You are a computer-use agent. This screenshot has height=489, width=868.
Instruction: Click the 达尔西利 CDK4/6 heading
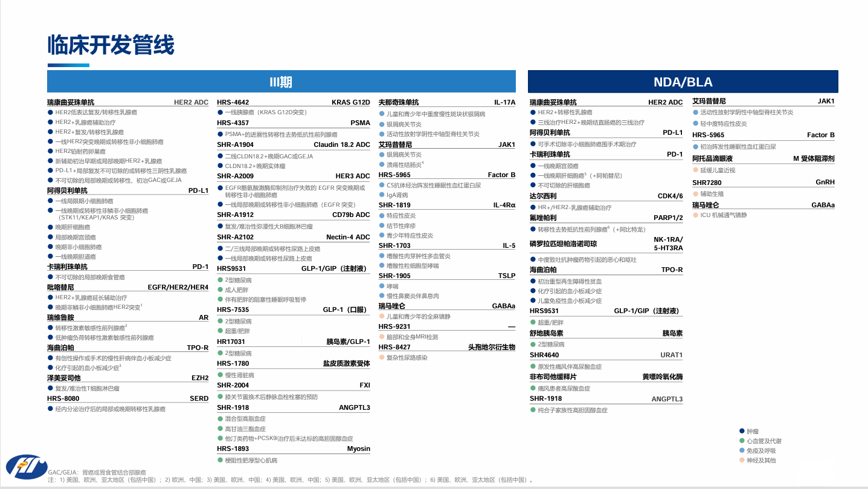[x=544, y=196]
